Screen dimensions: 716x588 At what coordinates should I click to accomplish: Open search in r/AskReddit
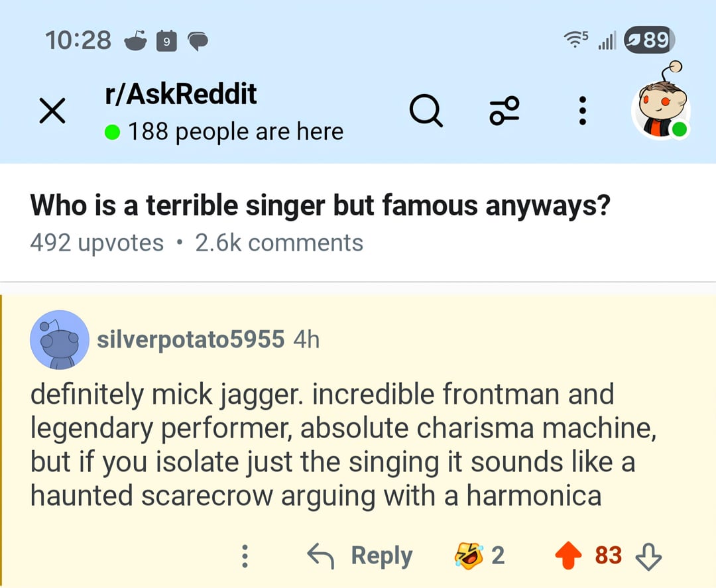[425, 111]
